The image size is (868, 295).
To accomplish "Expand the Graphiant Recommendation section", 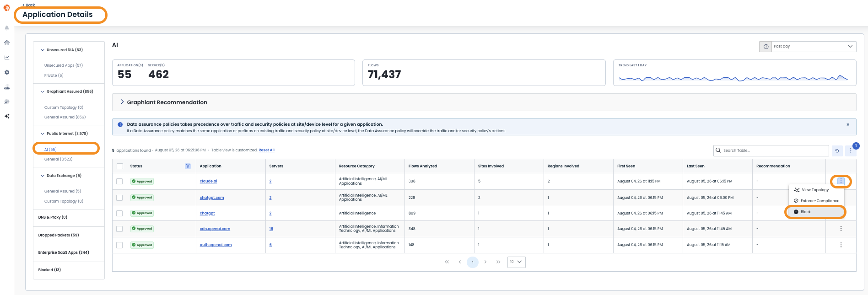I will [122, 102].
